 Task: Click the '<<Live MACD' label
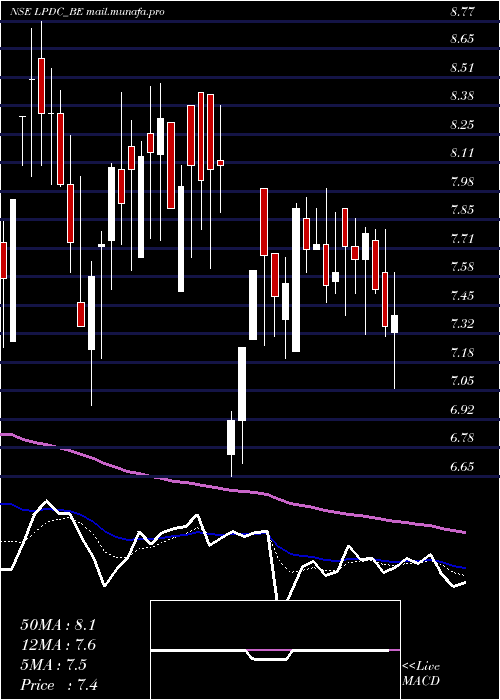(x=421, y=674)
